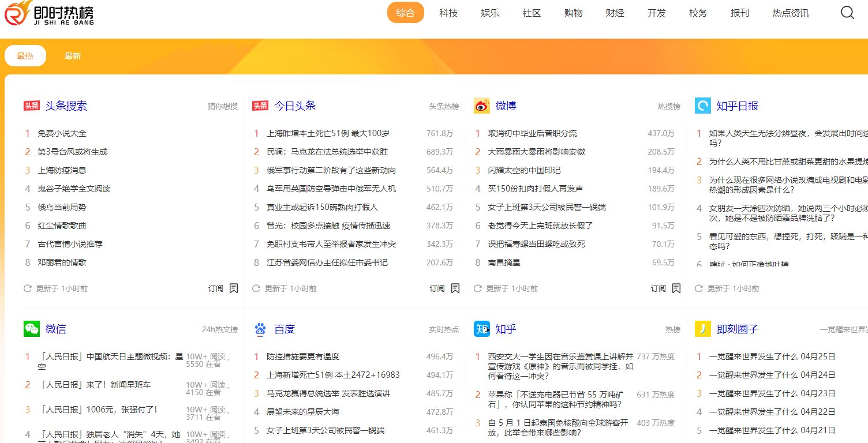Open 南昌摘星 on 微博
Image resolution: width=868 pixels, height=443 pixels.
tap(504, 262)
